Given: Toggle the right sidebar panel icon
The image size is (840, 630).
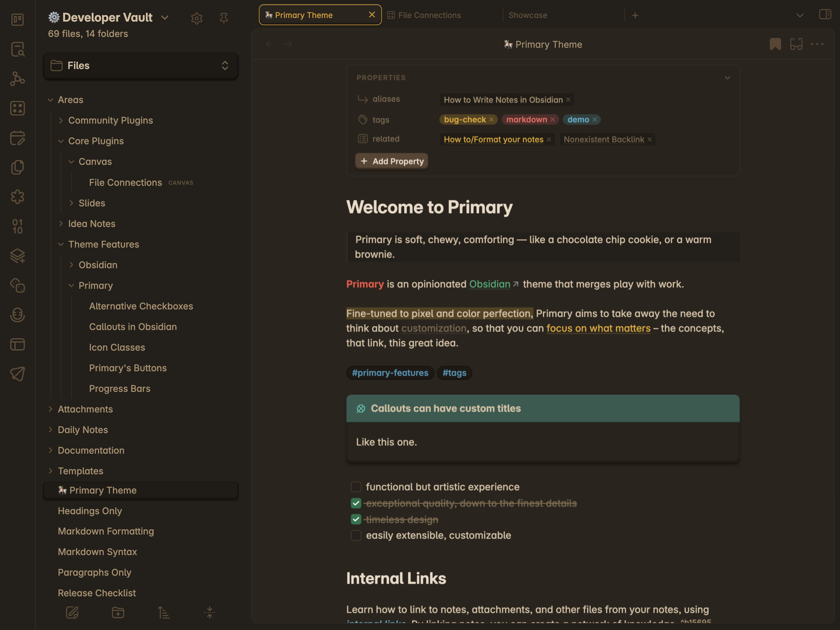Looking at the screenshot, I should click(825, 14).
